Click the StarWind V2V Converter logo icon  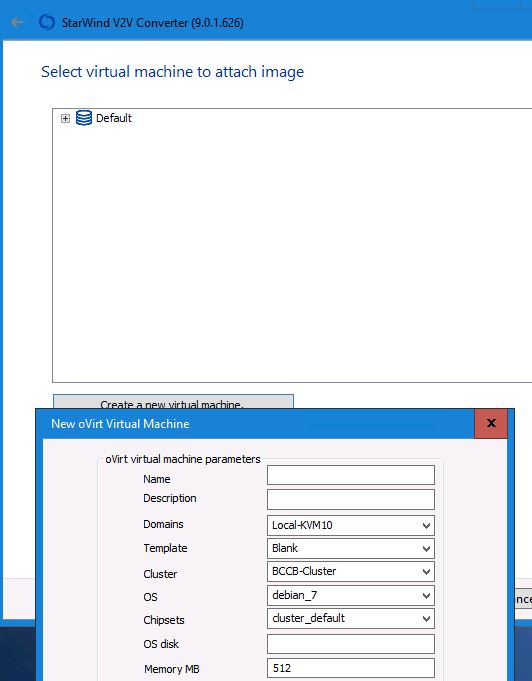[x=47, y=22]
